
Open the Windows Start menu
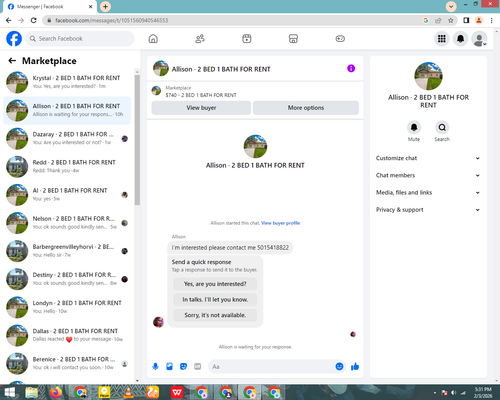coord(9,393)
